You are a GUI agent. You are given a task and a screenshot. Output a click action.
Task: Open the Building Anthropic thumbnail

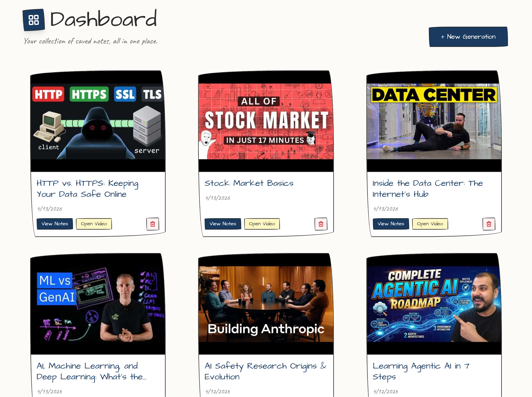click(266, 304)
